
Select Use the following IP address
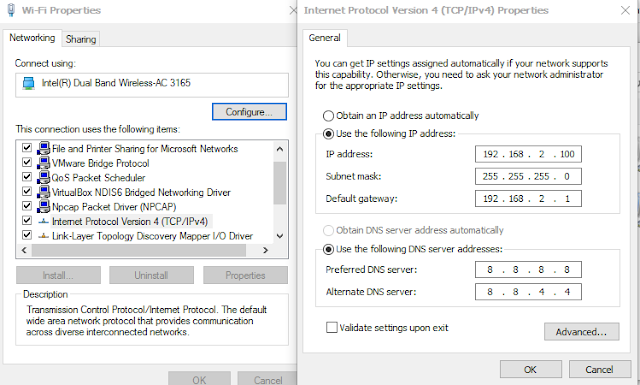[328, 134]
